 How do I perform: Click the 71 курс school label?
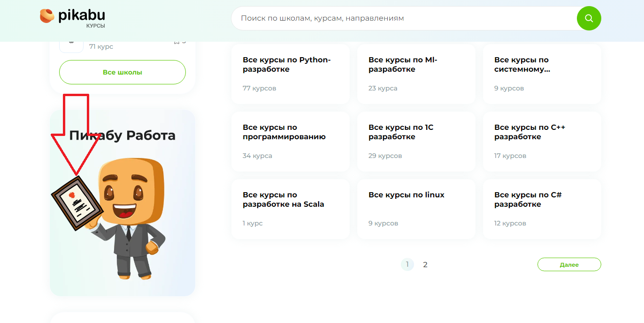[101, 46]
